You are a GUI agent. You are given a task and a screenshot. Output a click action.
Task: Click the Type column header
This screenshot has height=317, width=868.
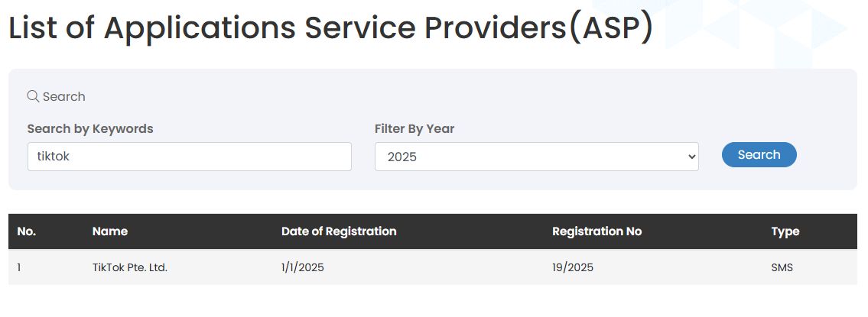(x=785, y=231)
